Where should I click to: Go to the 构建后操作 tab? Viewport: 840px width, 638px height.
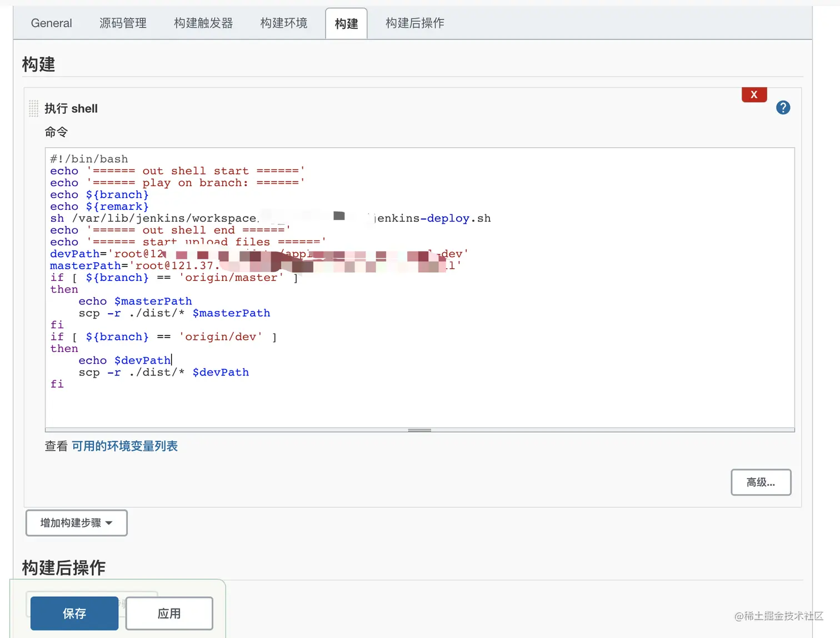[x=415, y=23]
